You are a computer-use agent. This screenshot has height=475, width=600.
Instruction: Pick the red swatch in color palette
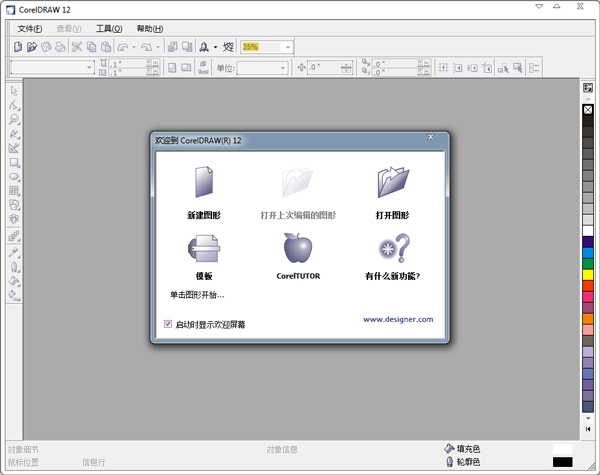tap(588, 286)
